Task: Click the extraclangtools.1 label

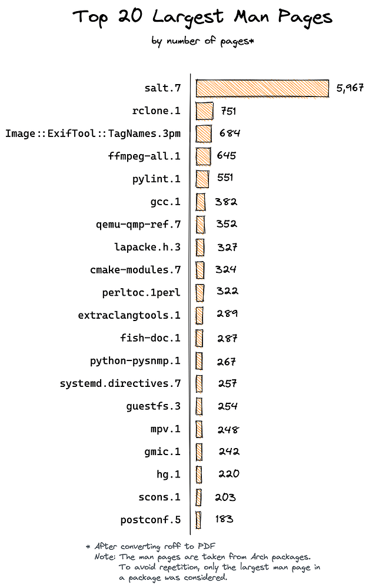Action: coord(129,315)
